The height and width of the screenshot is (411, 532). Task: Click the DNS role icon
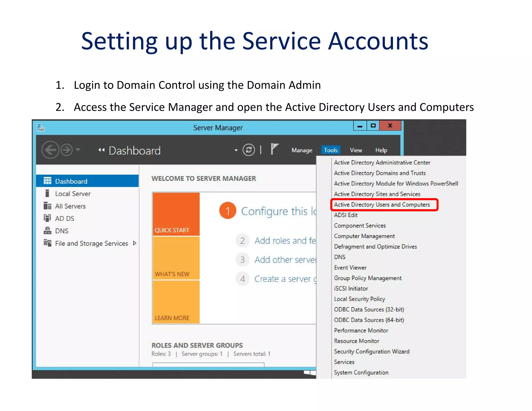(x=47, y=230)
